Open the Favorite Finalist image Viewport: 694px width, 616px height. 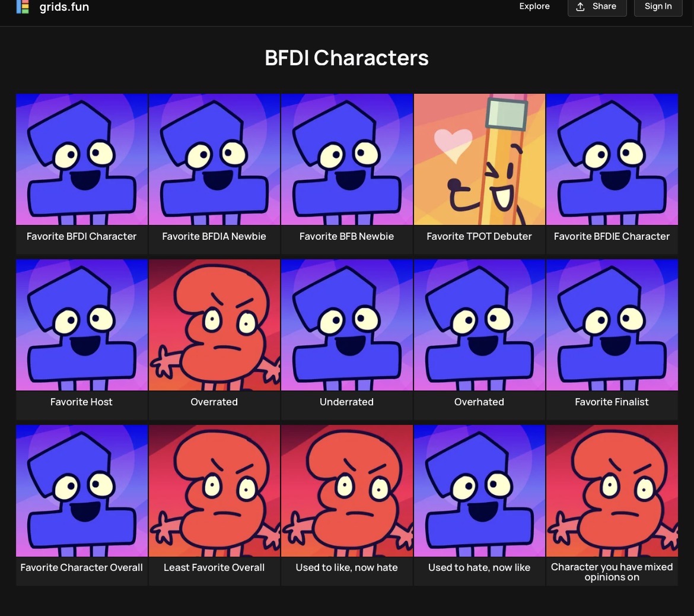point(612,325)
